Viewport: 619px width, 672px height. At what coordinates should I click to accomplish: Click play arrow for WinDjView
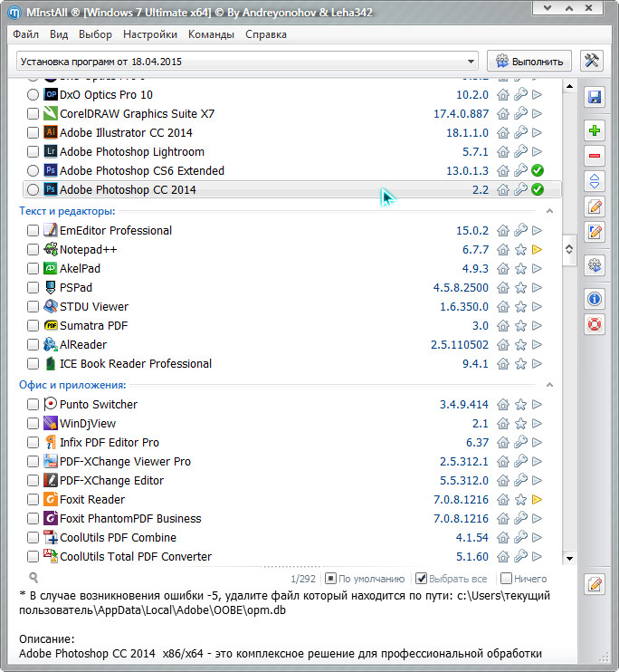coord(537,424)
